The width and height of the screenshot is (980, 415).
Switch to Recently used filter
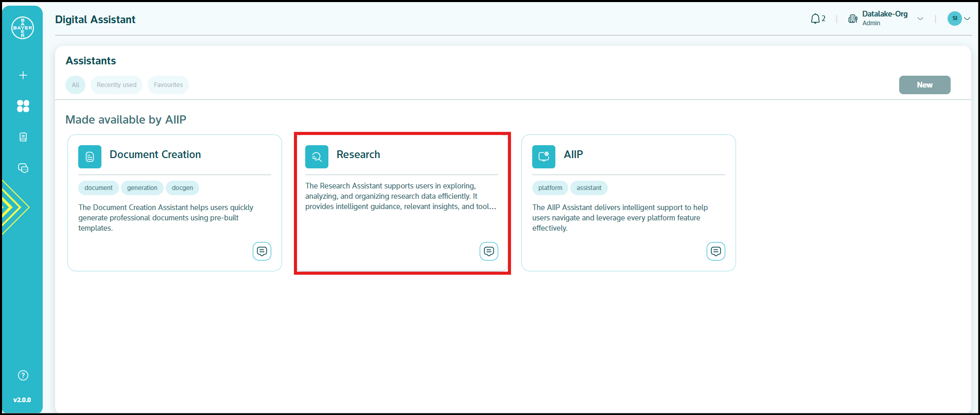coord(116,85)
